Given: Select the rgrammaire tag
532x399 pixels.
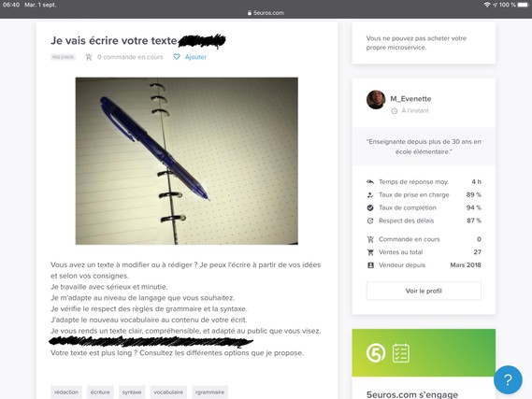Looking at the screenshot, I should pos(209,392).
